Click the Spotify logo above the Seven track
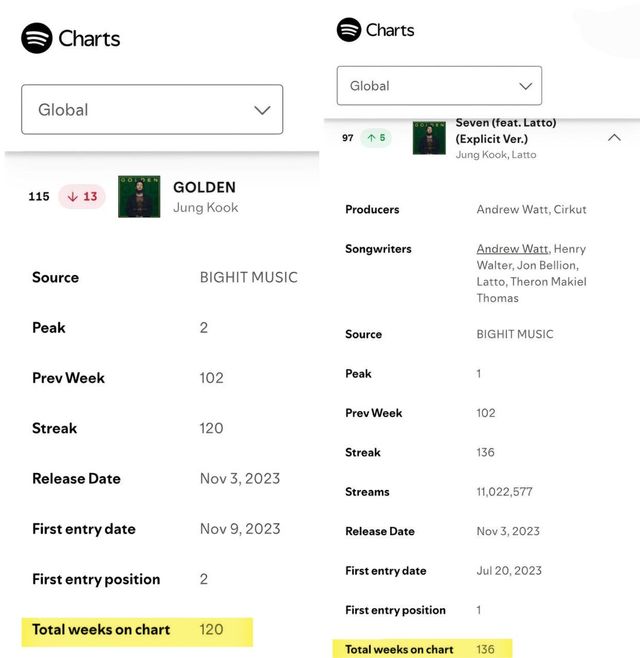 click(349, 30)
